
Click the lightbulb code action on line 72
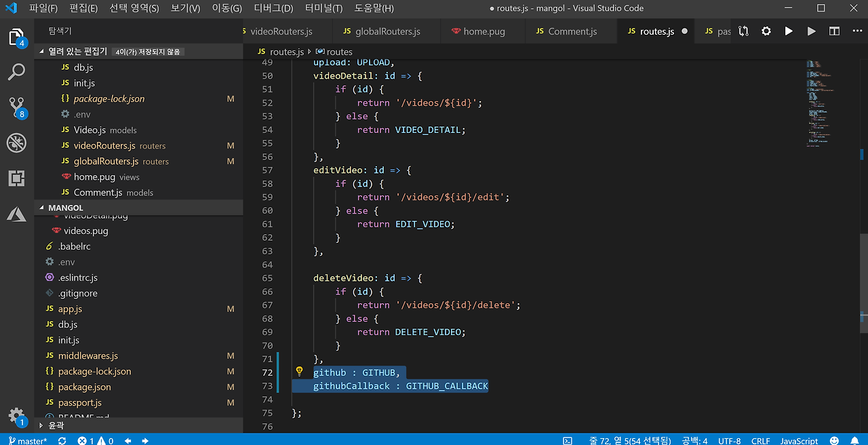pyautogui.click(x=299, y=372)
